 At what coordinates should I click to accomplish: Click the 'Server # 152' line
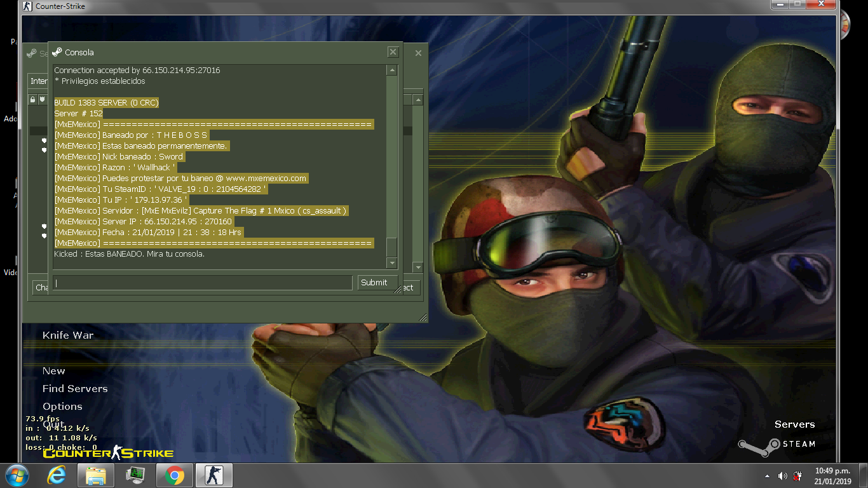tap(78, 114)
